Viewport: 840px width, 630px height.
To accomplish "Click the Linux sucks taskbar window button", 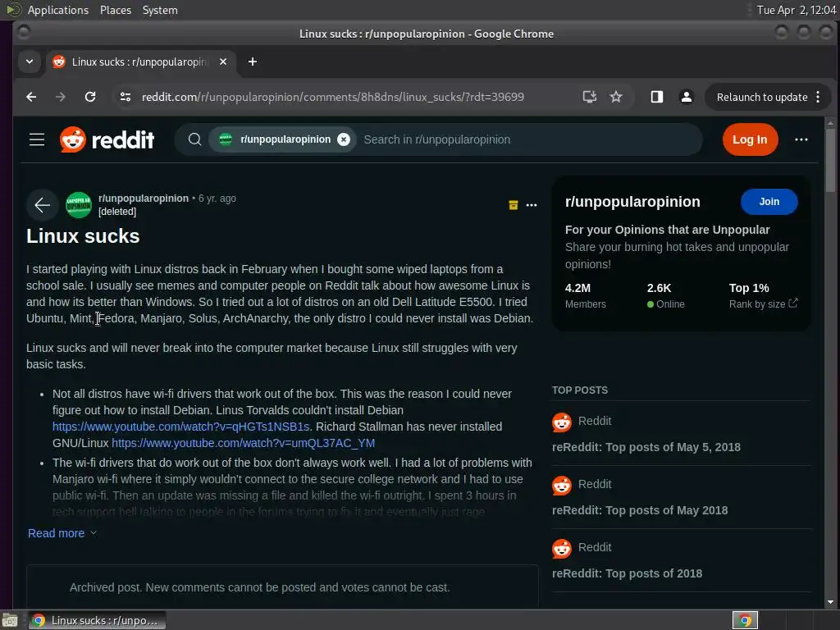I will pos(97,620).
